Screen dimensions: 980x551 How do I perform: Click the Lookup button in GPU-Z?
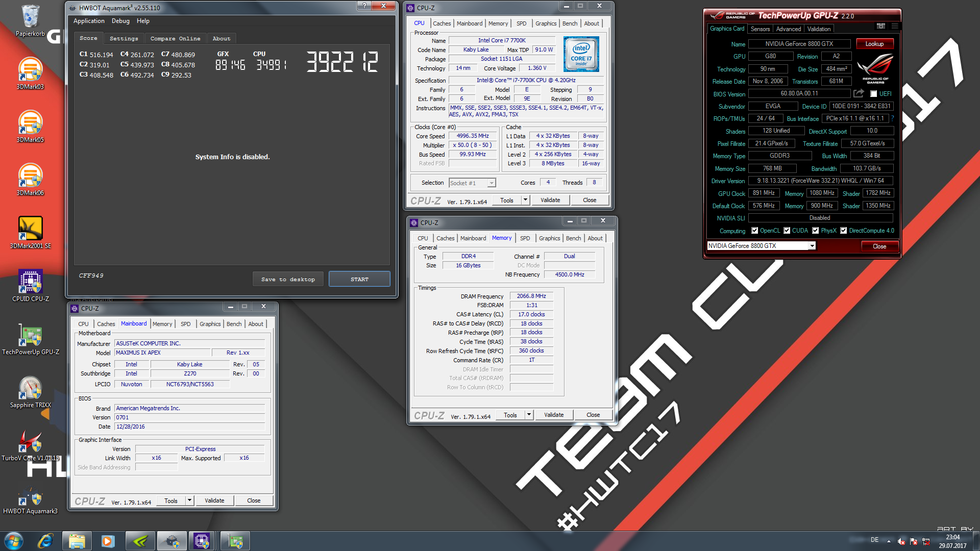point(874,44)
